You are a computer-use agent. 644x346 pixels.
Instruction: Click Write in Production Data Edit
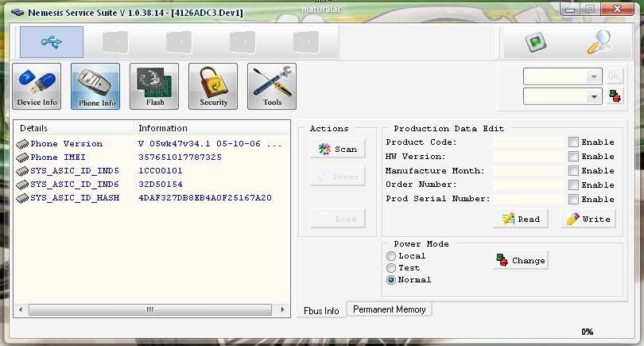pyautogui.click(x=588, y=219)
